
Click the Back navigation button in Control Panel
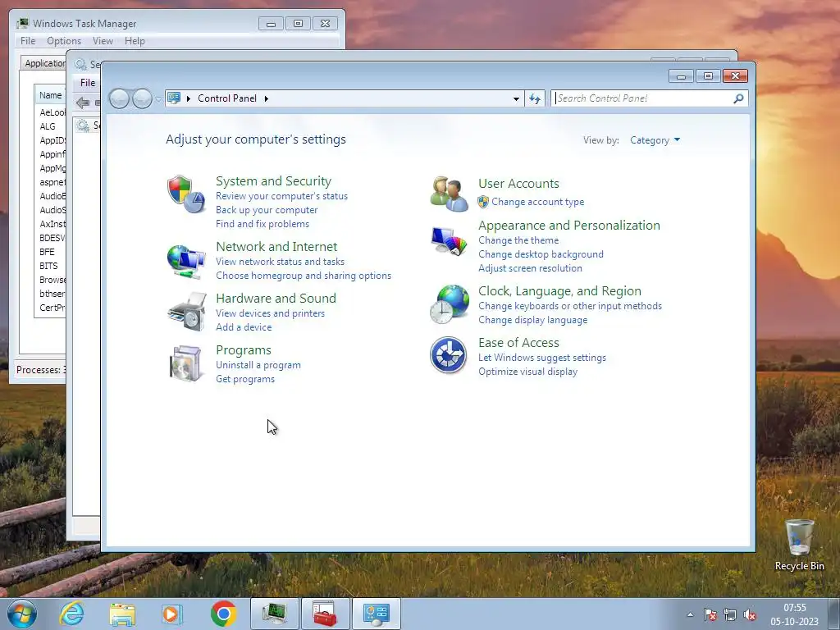click(x=119, y=98)
